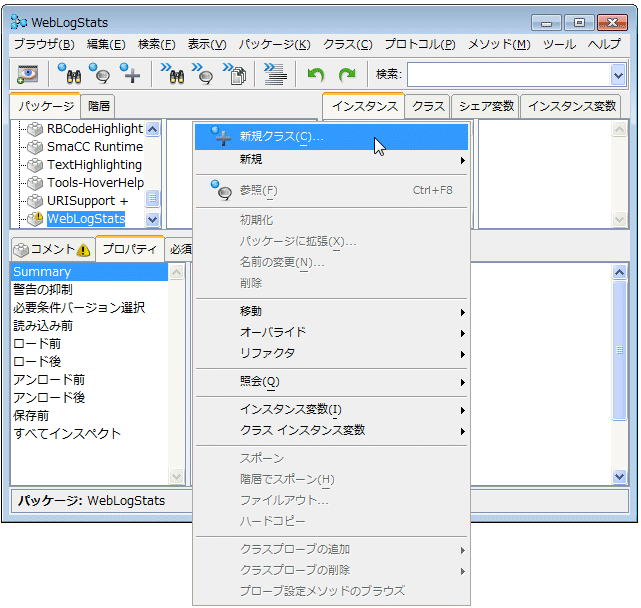Open the パッケージ(K) menu in menu bar
The height and width of the screenshot is (608, 641).
point(274,44)
